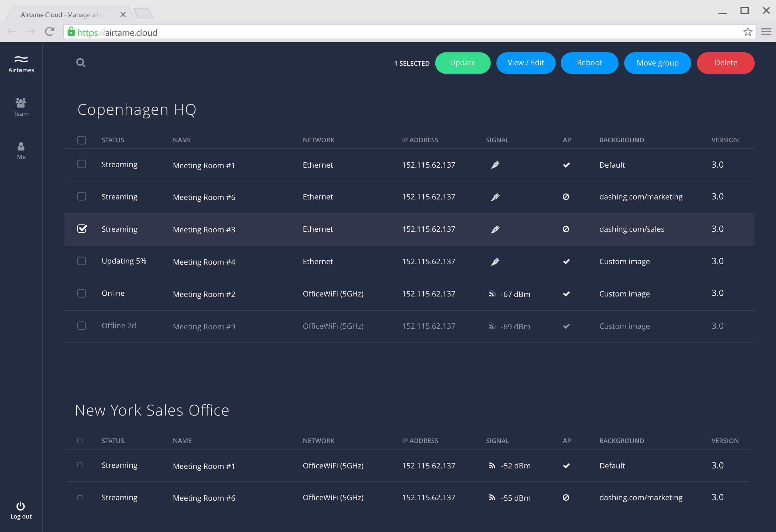
Task: Uncheck the Meeting Room #3 checkbox
Action: (x=82, y=229)
